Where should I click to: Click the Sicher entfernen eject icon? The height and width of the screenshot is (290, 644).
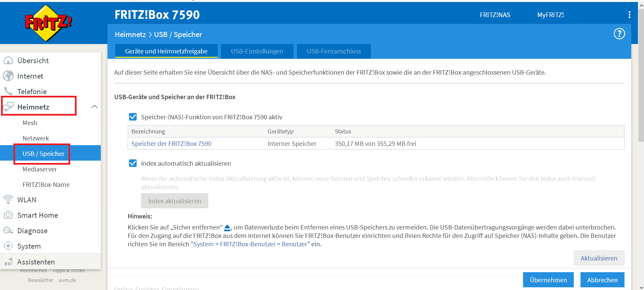[227, 228]
